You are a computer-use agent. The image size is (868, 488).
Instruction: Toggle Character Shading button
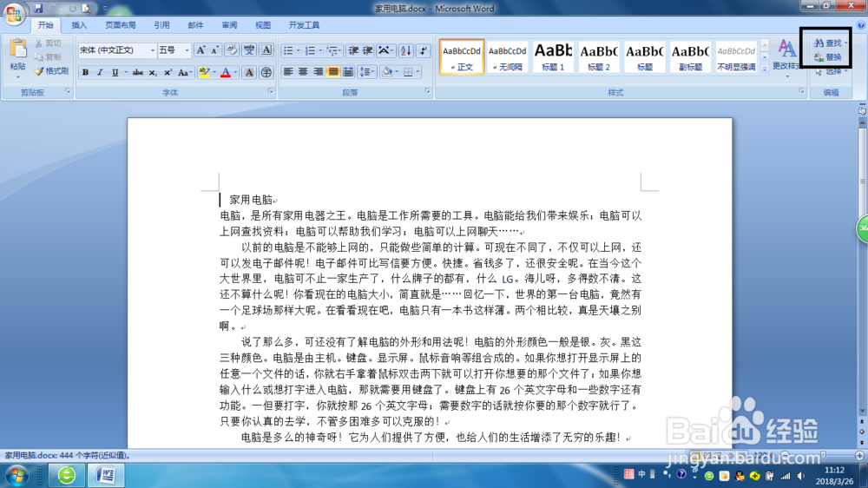point(249,73)
